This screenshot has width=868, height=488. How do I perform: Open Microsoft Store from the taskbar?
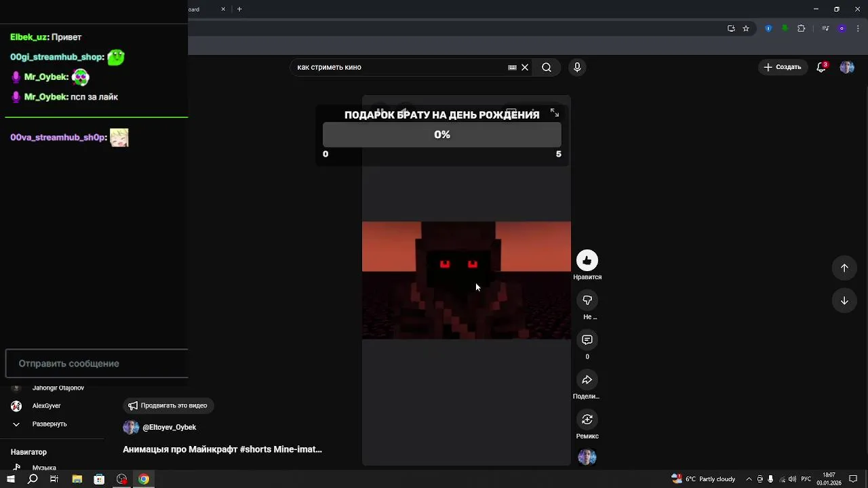pyautogui.click(x=99, y=479)
